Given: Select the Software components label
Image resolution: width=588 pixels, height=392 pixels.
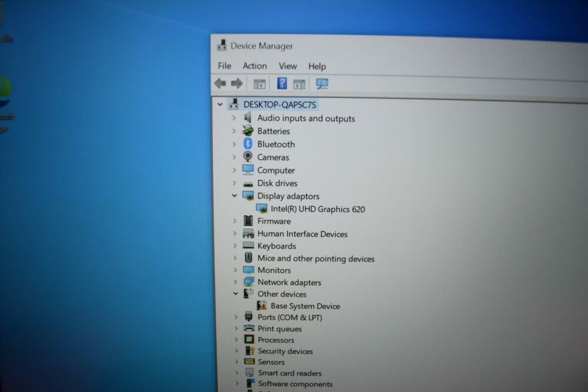Looking at the screenshot, I should tap(295, 384).
